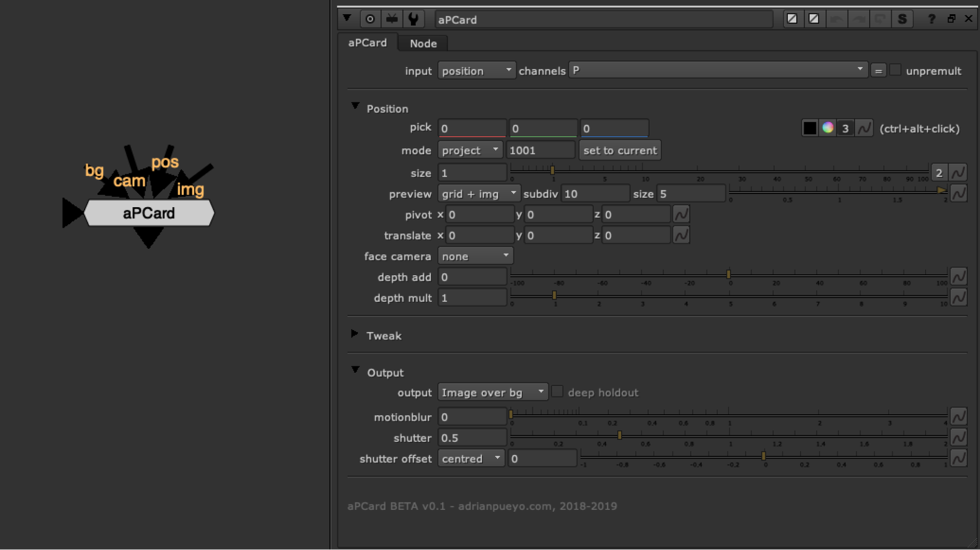
Task: Open the color wheel for pick
Action: [827, 128]
